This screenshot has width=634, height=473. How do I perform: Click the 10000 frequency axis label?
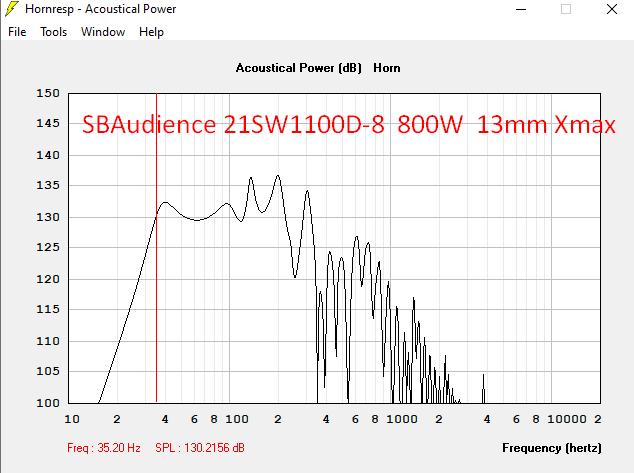pos(567,419)
